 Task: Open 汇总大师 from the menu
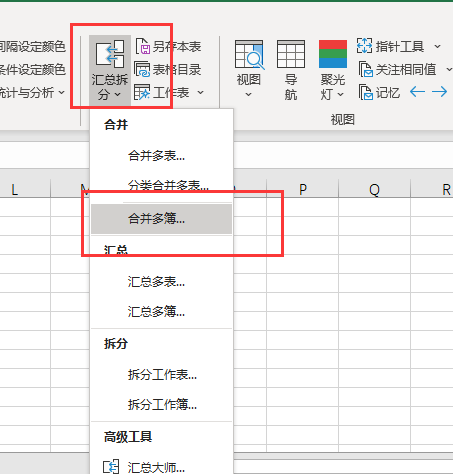tap(161, 467)
